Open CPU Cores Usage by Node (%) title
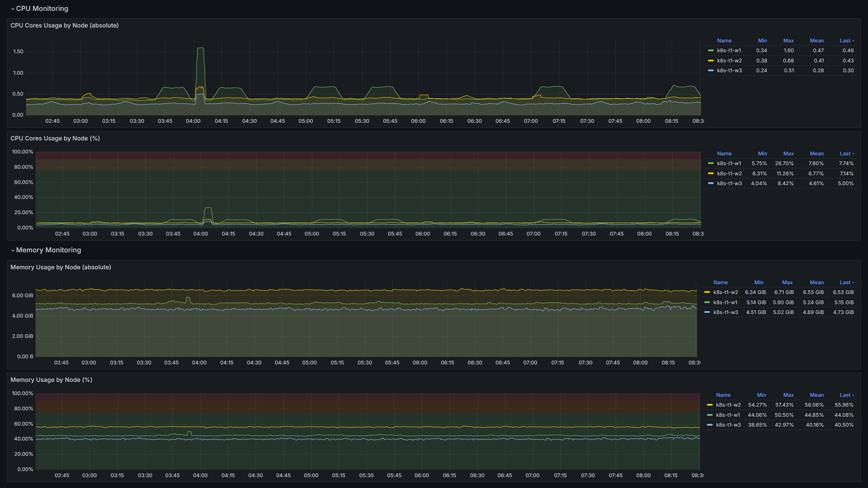This screenshot has height=488, width=868. (55, 138)
